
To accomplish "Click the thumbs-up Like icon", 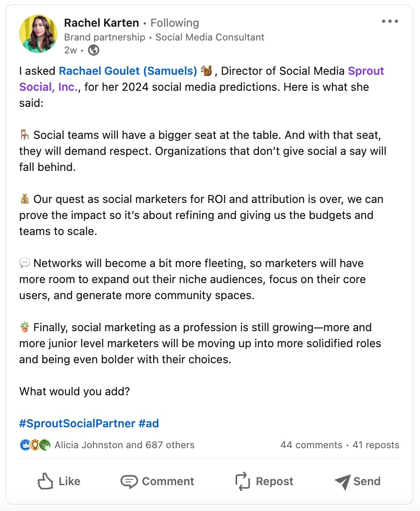I will tap(45, 481).
